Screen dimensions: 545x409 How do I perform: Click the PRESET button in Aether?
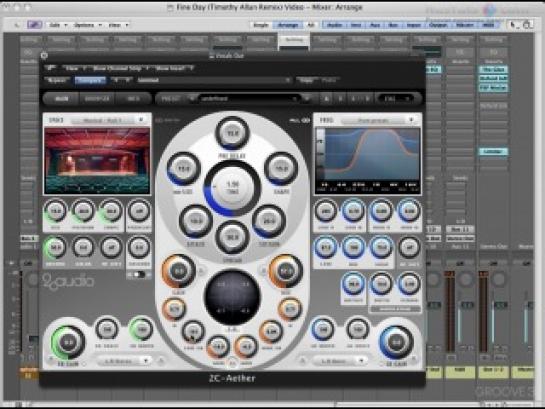[171, 99]
